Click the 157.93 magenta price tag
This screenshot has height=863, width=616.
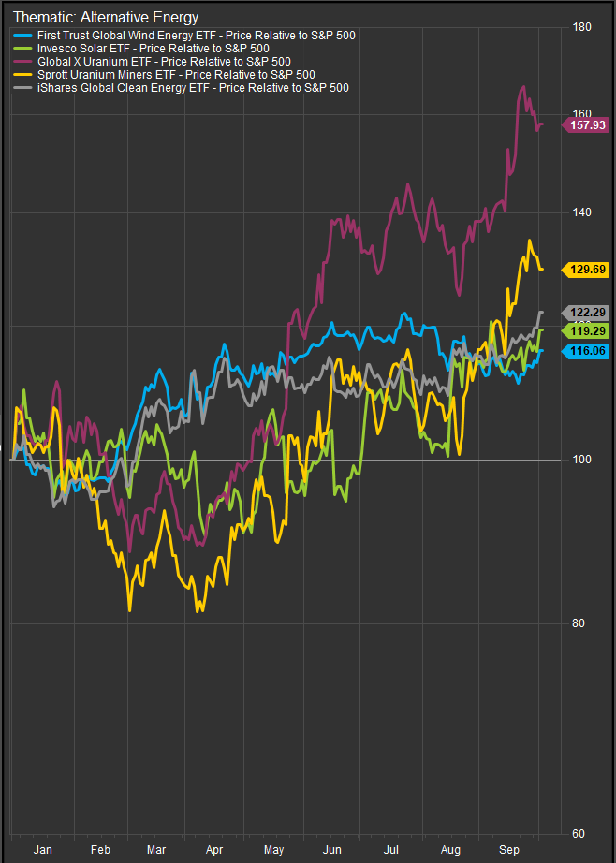tap(586, 124)
